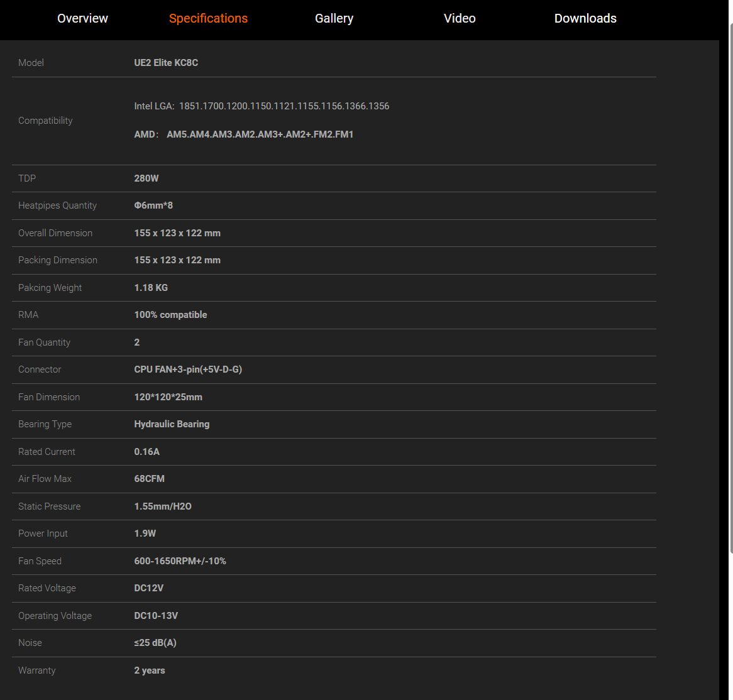Click the RMA value '100% compatible'

pyautogui.click(x=170, y=315)
